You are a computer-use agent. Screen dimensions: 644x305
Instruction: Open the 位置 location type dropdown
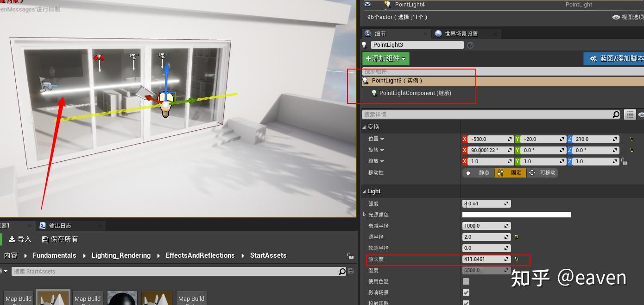tap(376, 139)
